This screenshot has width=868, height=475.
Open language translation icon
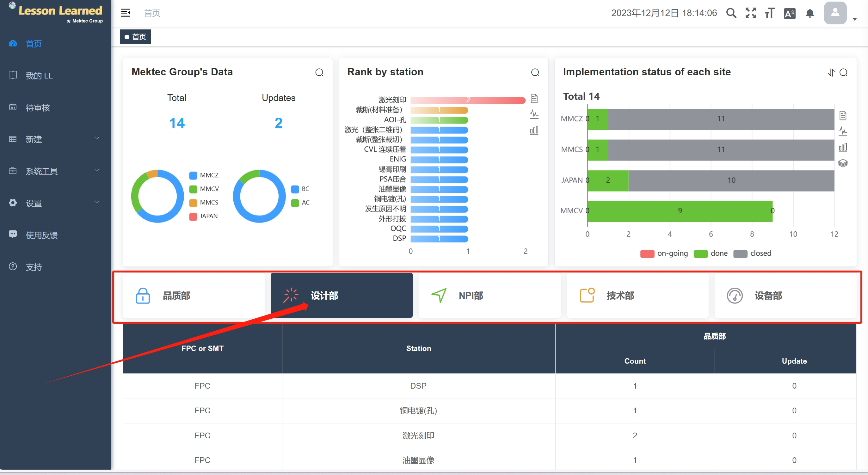point(790,14)
